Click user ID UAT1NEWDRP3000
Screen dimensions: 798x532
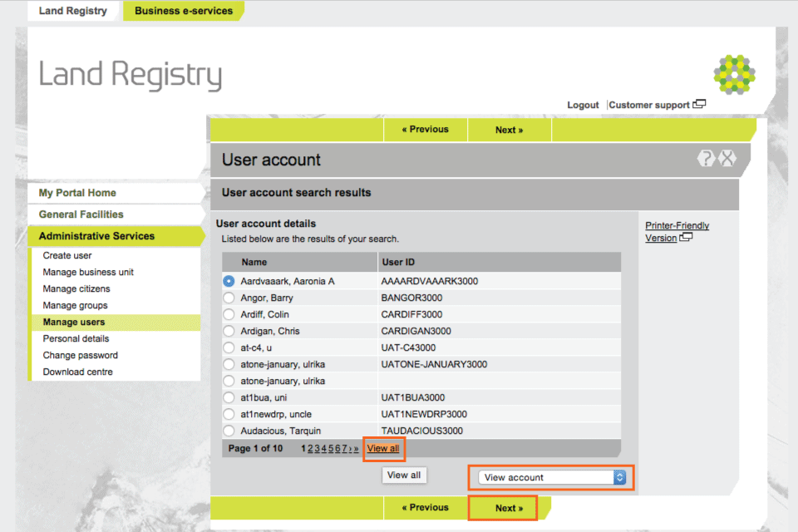(x=424, y=415)
